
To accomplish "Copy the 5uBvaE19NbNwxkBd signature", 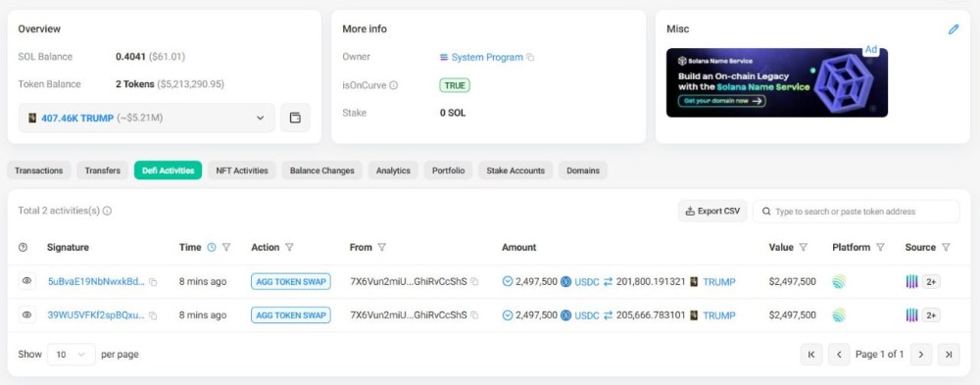I will [x=153, y=282].
